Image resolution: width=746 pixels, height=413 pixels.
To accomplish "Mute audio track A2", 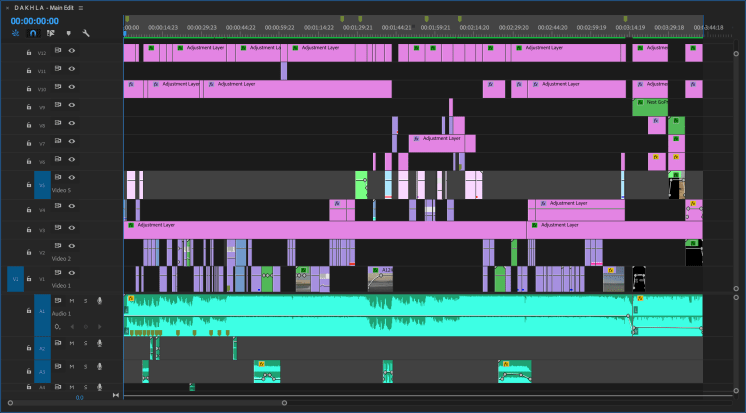I will tap(71, 343).
